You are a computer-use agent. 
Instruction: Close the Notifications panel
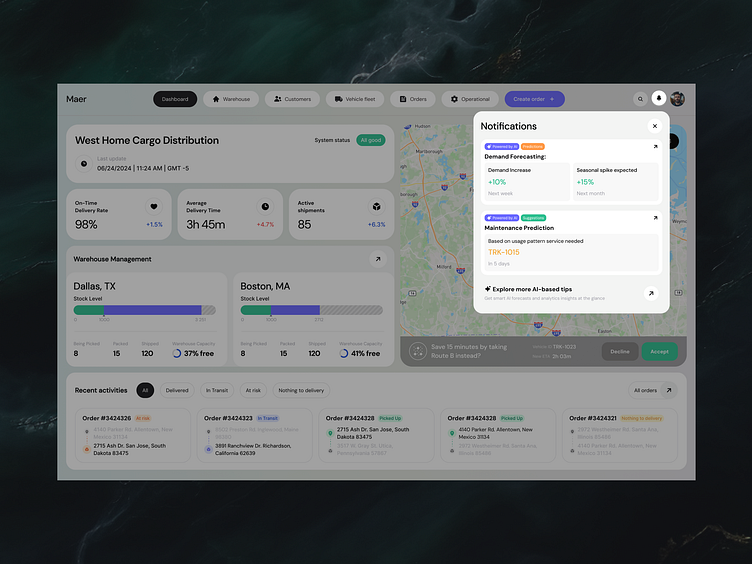click(x=654, y=127)
